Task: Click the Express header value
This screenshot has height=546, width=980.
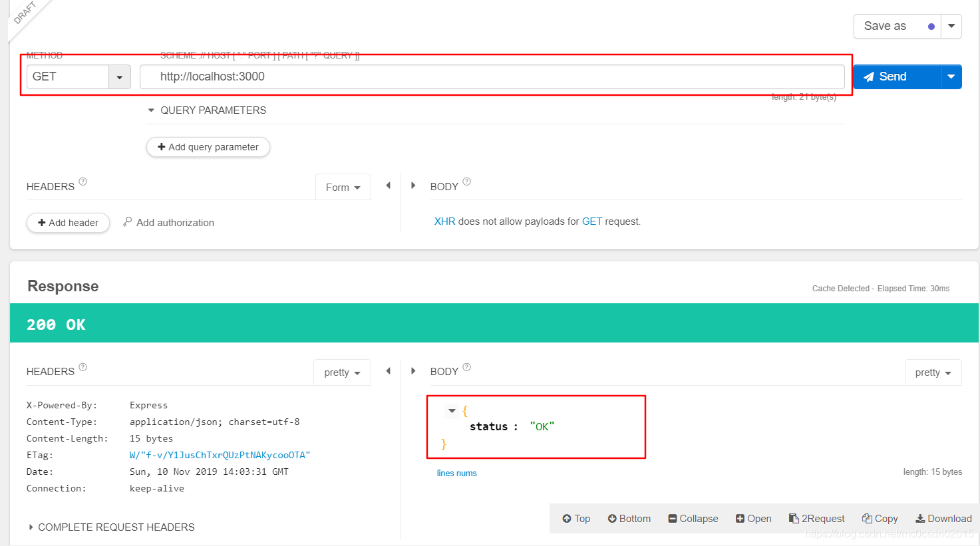Action: click(x=148, y=406)
